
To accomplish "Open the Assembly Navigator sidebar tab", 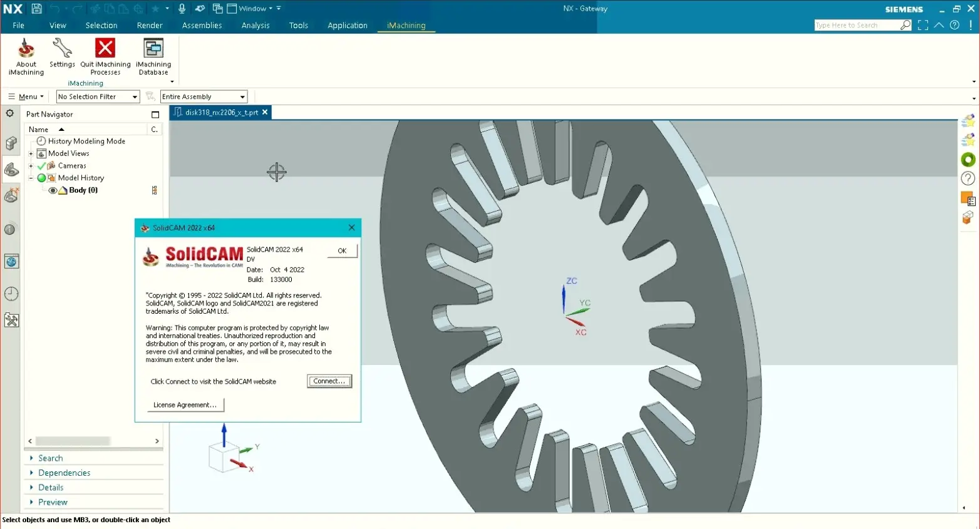I will 11,143.
